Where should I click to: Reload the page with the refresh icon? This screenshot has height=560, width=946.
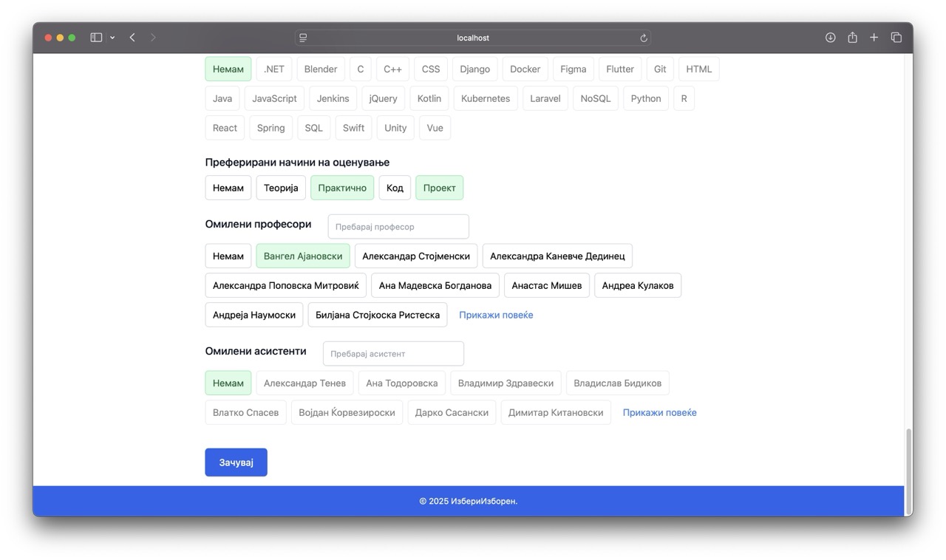pos(644,38)
